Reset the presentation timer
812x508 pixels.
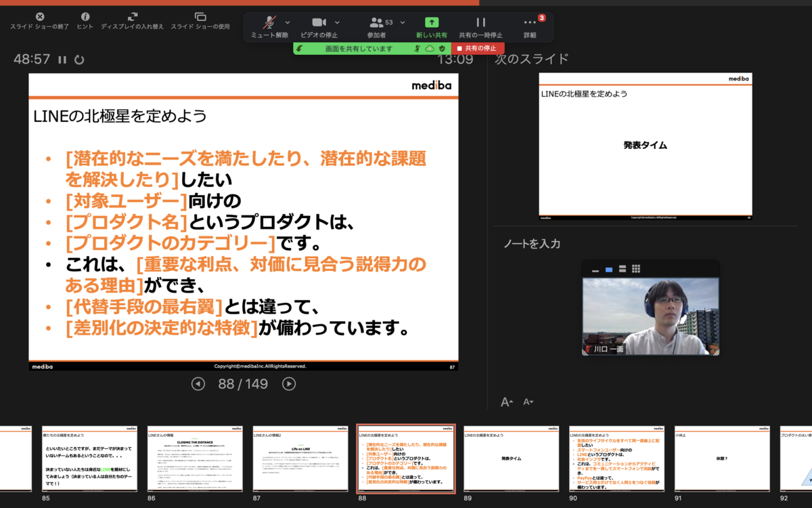click(x=79, y=60)
